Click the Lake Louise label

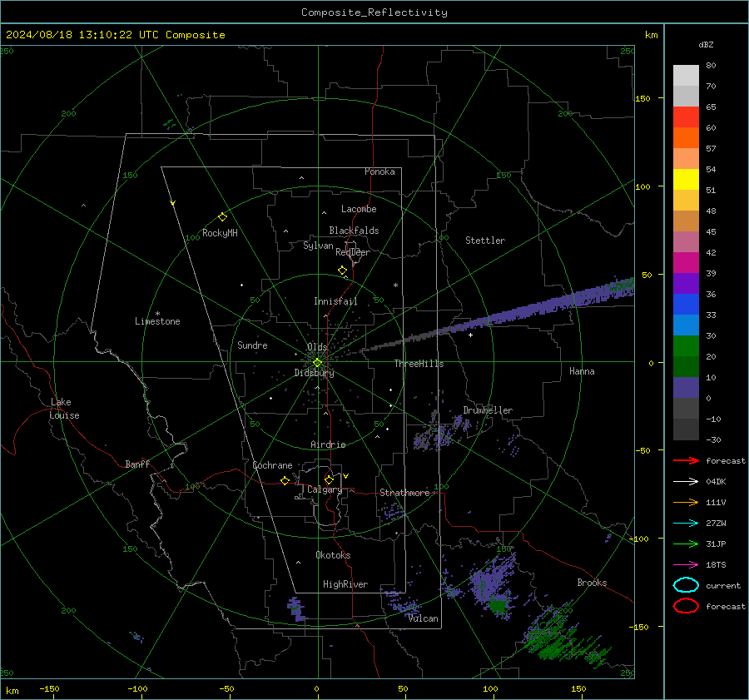64,409
